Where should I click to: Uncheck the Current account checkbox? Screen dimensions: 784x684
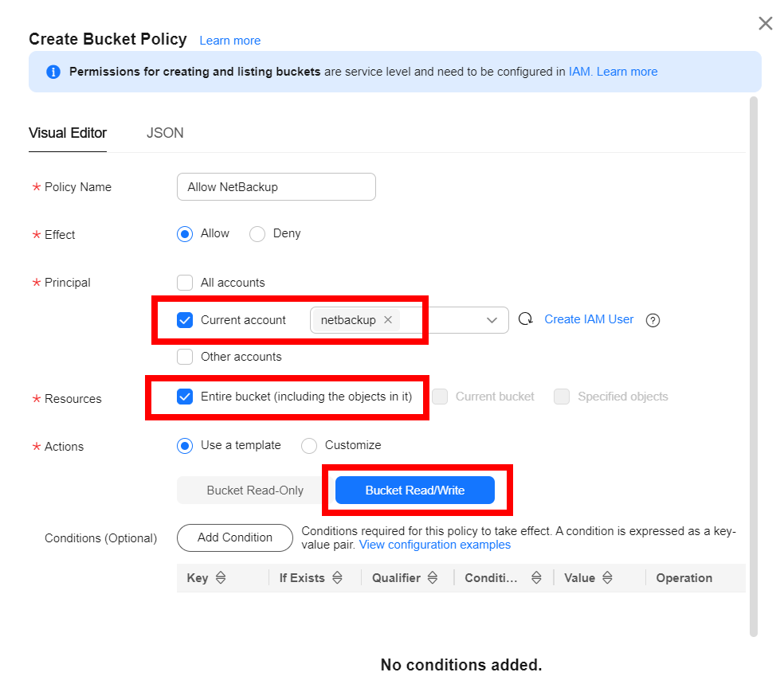pyautogui.click(x=185, y=320)
